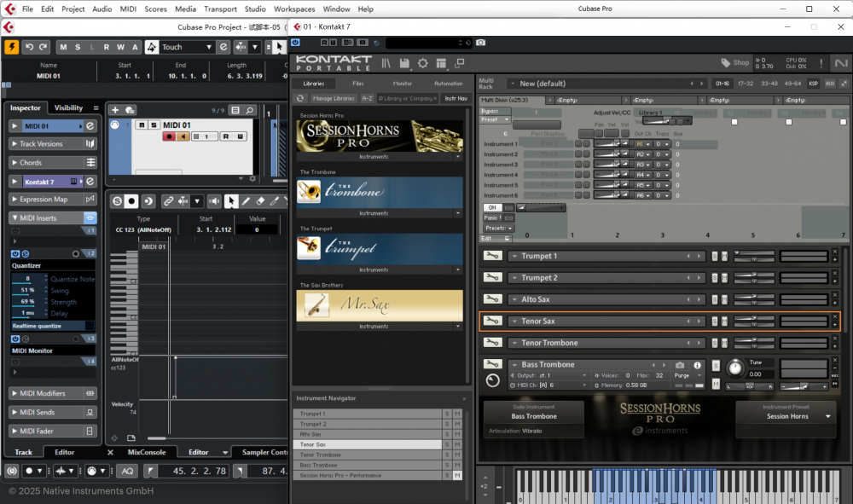
Task: Open Instrument Preset Session Horns dropdown
Action: tap(828, 416)
